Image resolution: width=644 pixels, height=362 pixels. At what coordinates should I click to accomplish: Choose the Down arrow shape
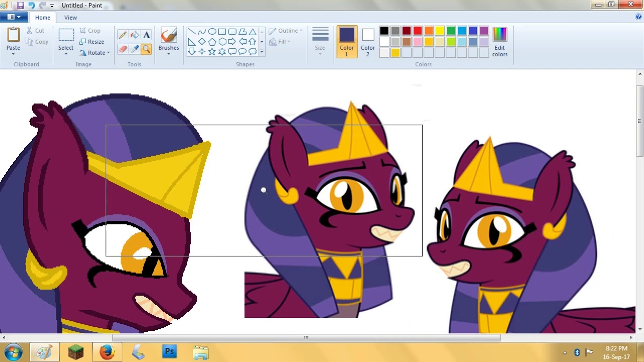pyautogui.click(x=192, y=51)
